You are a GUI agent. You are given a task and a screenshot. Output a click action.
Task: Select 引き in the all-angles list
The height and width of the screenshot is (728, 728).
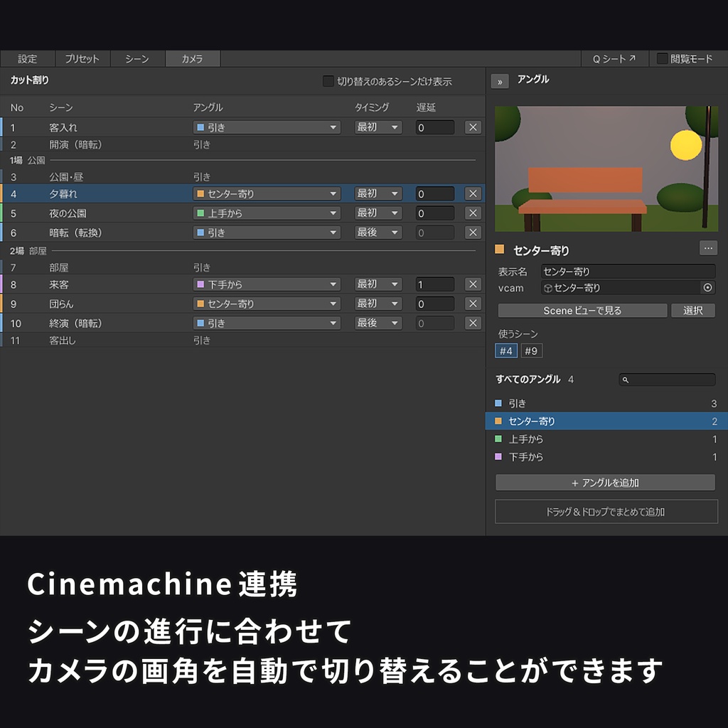click(x=606, y=404)
